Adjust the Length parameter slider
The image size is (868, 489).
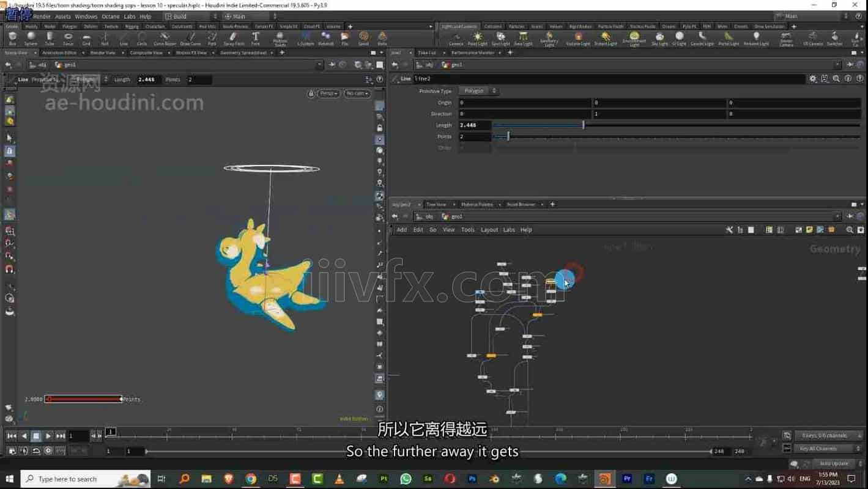tap(677, 125)
